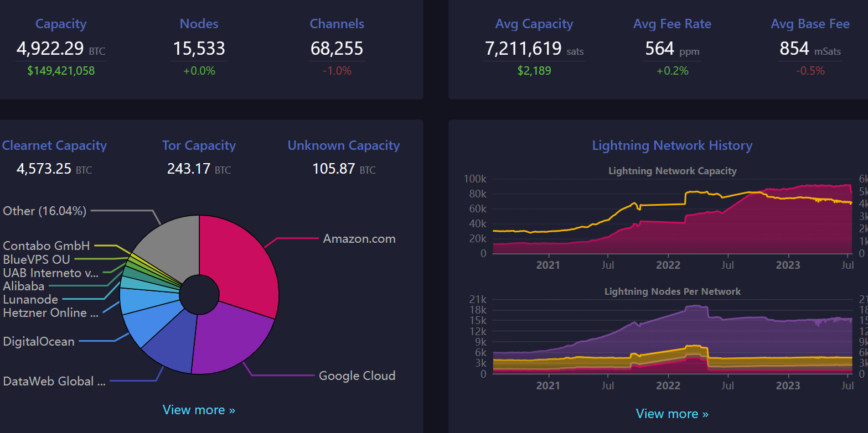Select the Contabo GmbH legend label
The image size is (868, 433).
coord(46,246)
